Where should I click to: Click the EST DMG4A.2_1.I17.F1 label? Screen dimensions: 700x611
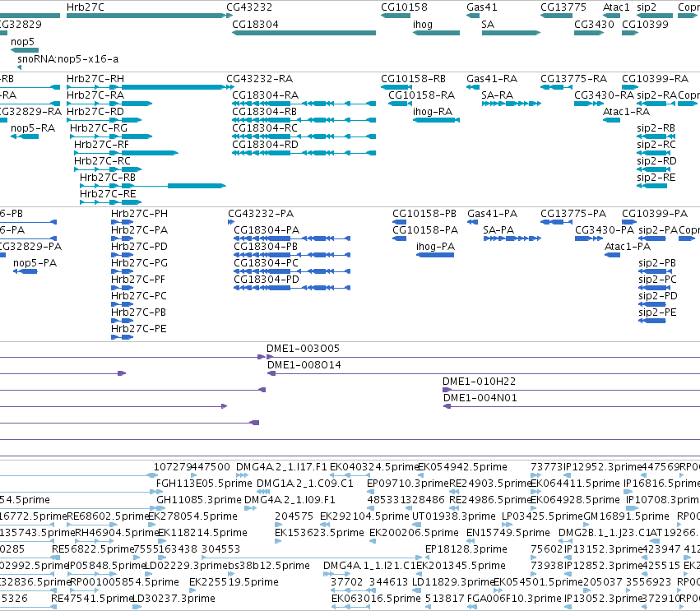click(281, 467)
